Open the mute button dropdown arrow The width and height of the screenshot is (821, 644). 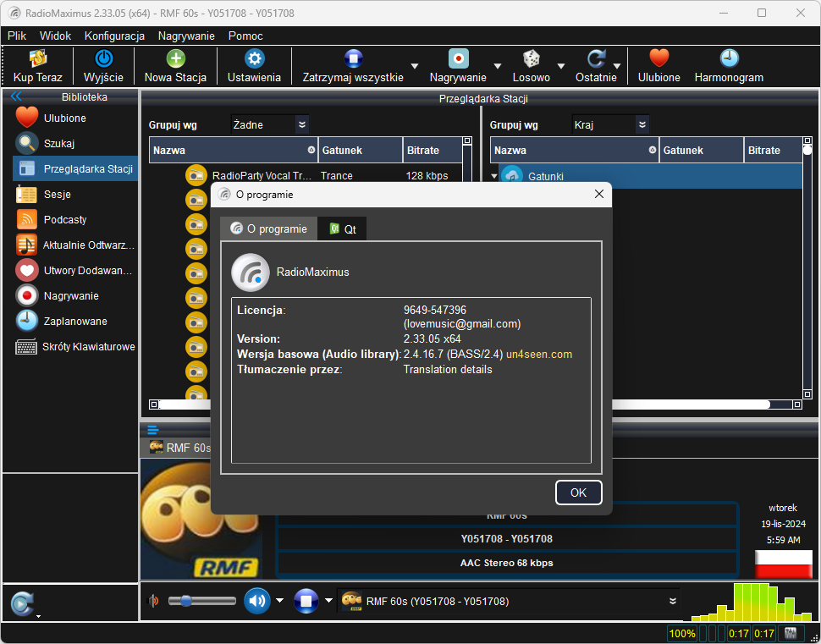(279, 601)
